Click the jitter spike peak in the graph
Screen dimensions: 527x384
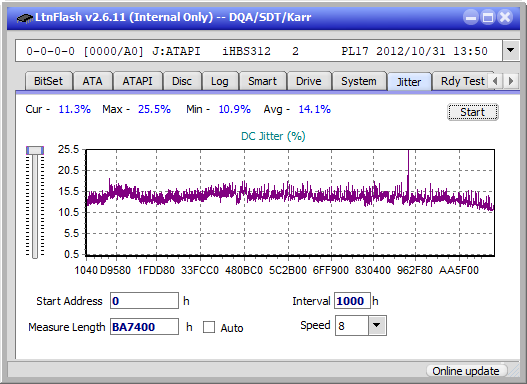click(x=408, y=152)
